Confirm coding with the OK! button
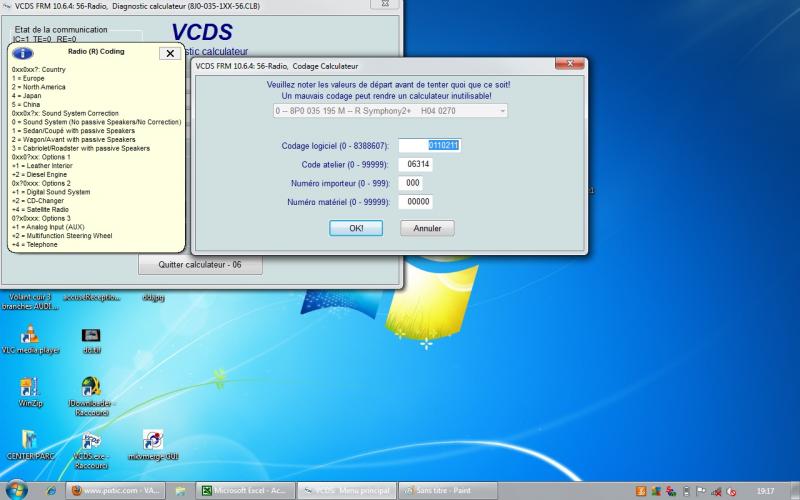This screenshot has width=800, height=500. (x=356, y=228)
